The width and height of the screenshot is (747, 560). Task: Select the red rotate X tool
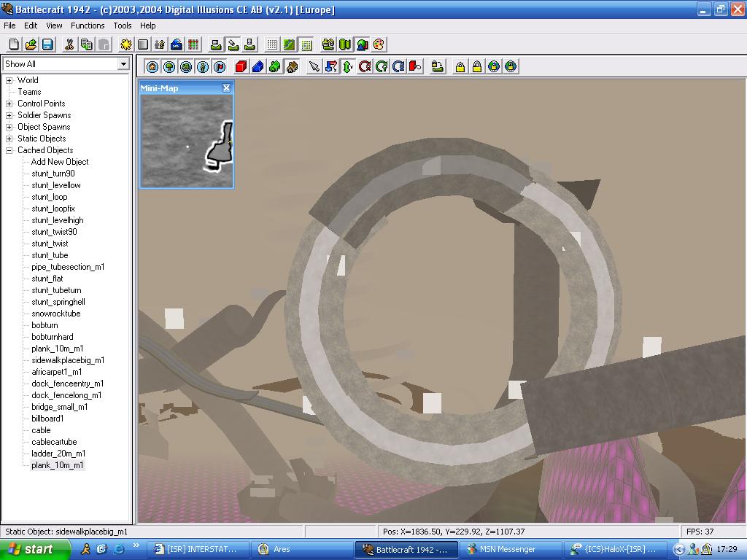click(x=365, y=66)
